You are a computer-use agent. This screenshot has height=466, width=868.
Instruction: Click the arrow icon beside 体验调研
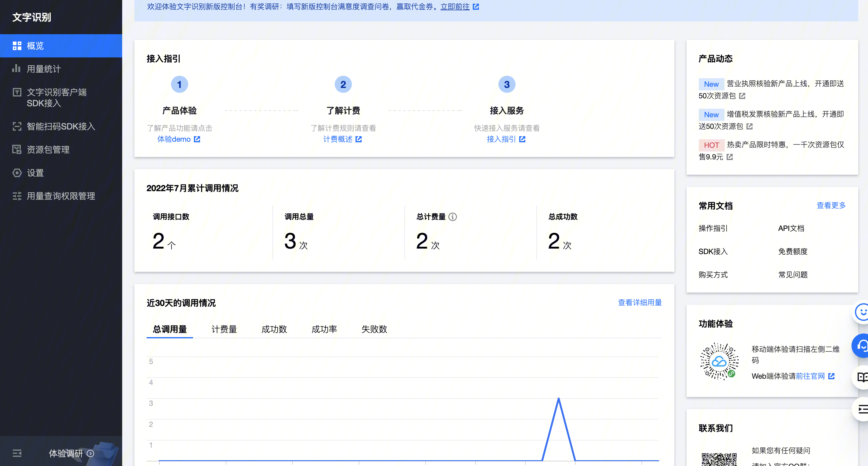pos(90,453)
